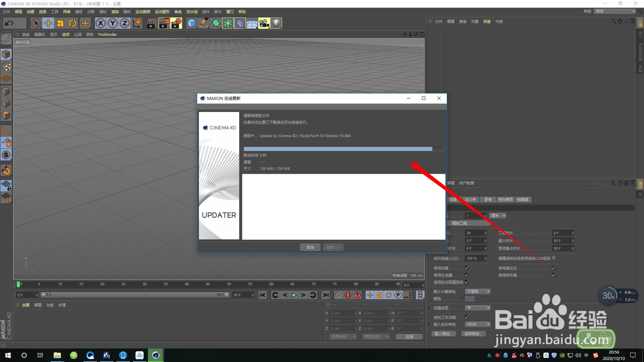Open 缩放比例 dropdown in coordinates panel
Screen dimensions: 644x362
point(376,337)
